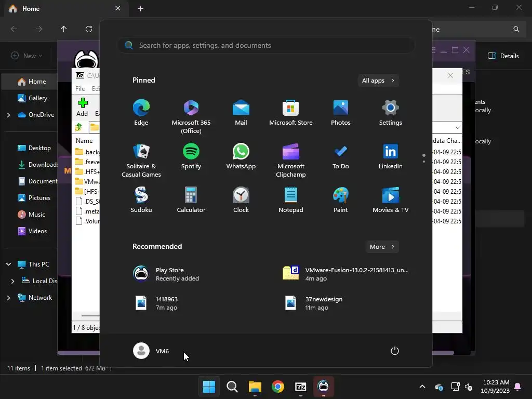
Task: Open Settings from pinned apps
Action: coord(391,113)
